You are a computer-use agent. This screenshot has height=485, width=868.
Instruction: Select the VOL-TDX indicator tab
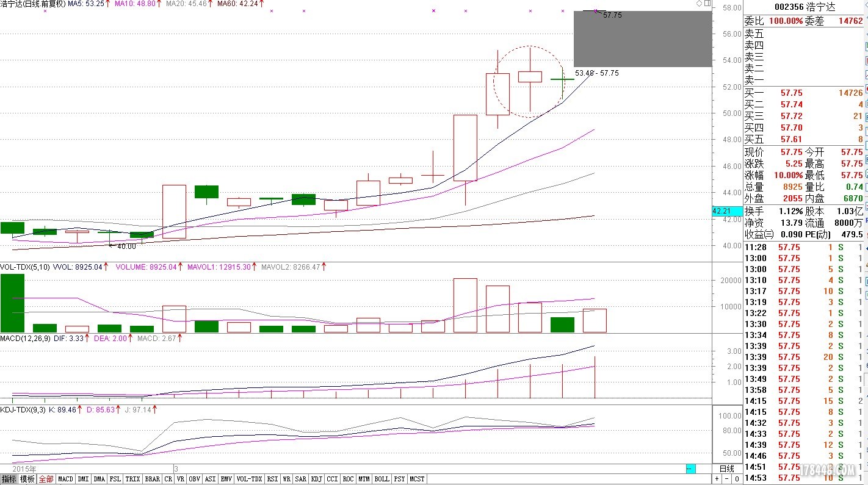tap(250, 480)
